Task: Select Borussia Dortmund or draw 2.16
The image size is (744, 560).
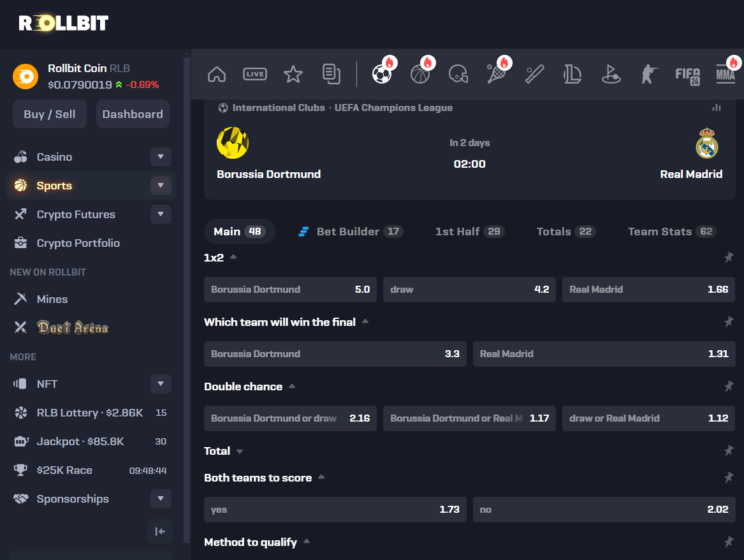Action: 290,418
